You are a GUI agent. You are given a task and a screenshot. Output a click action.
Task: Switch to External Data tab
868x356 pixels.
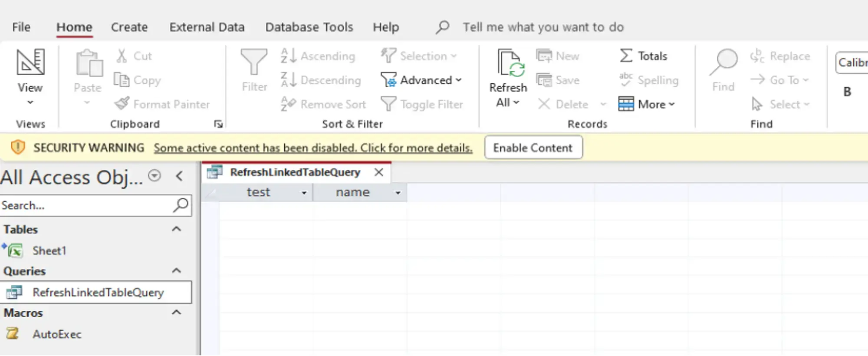coord(207,27)
